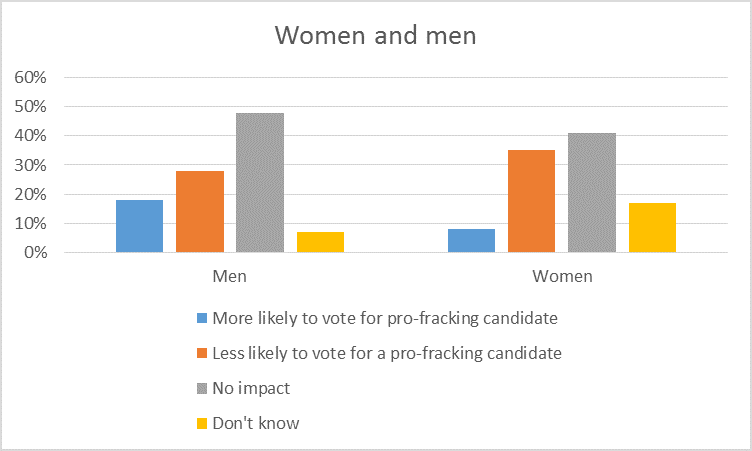Select the yellow Don't know legend swatch
The width and height of the screenshot is (752, 451).
203,423
